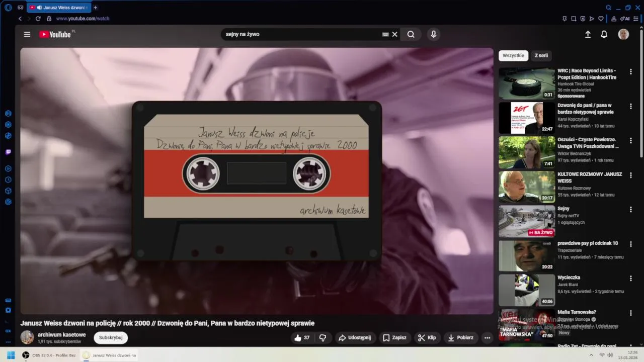Viewport: 644px width, 362px height.
Task: Open options for Wycieczka video
Action: (x=631, y=278)
